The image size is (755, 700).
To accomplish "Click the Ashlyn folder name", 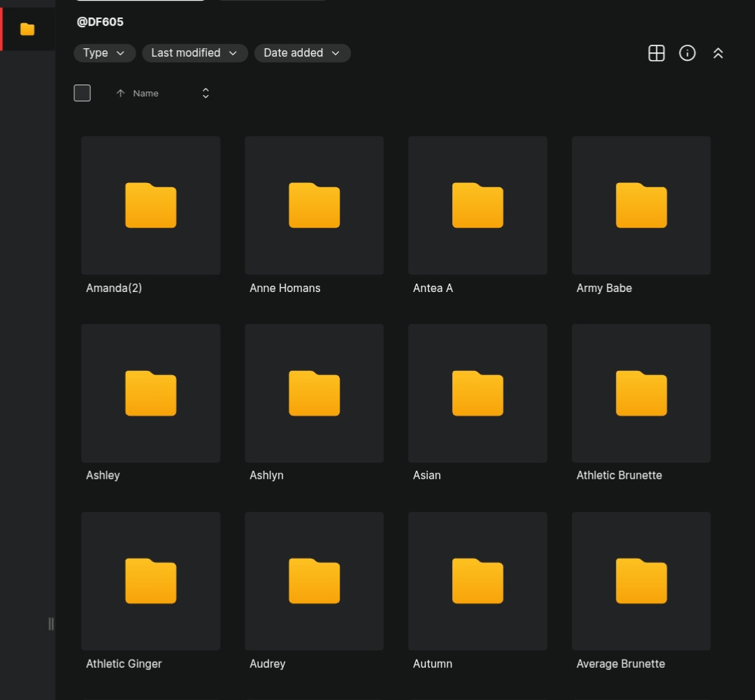I will pos(266,475).
